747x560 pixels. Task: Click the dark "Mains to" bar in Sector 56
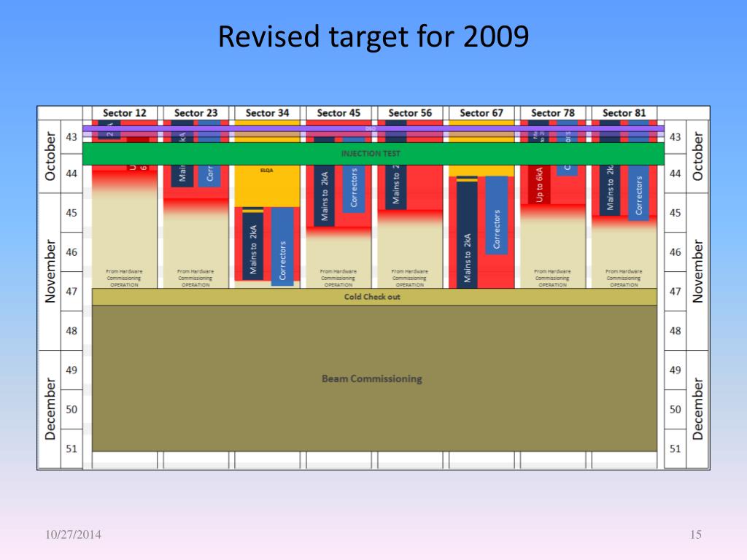point(396,187)
